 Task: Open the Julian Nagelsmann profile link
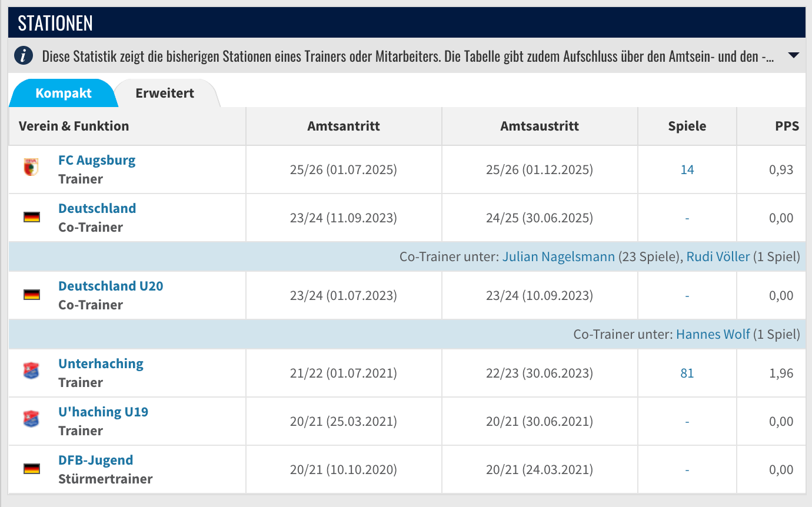click(559, 256)
